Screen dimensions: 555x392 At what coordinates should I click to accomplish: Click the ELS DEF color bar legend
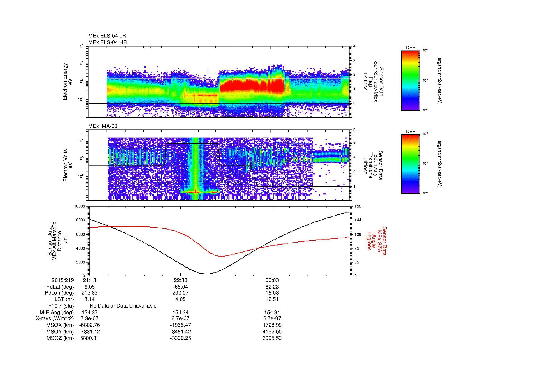410,80
